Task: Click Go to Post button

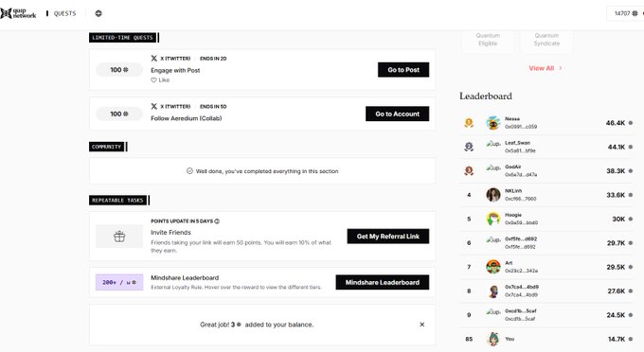Action: point(403,70)
